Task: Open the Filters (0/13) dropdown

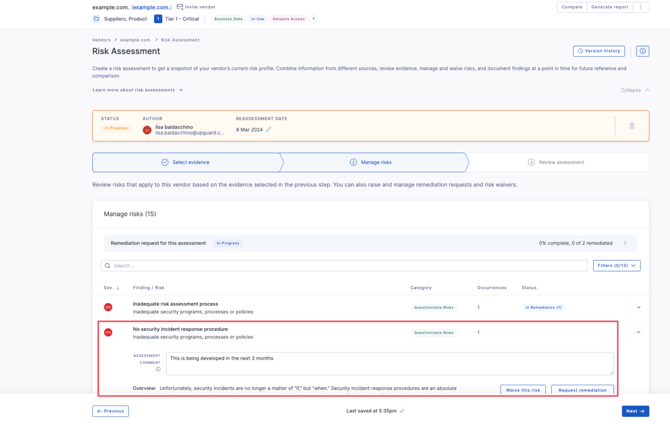Action: tap(616, 266)
